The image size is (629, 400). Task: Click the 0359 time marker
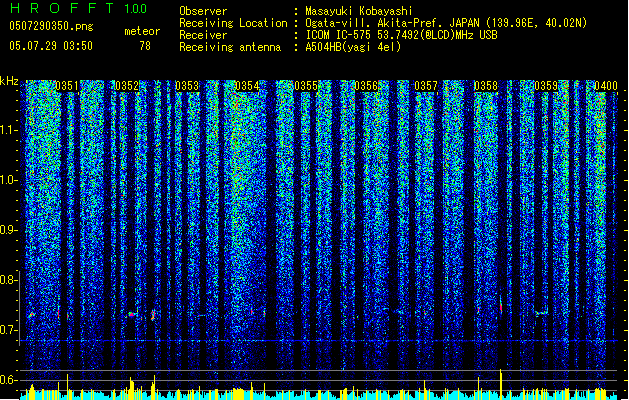click(x=546, y=86)
